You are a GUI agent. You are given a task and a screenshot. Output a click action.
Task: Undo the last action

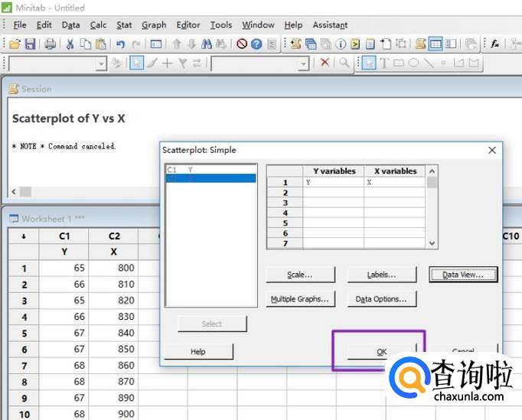point(120,44)
